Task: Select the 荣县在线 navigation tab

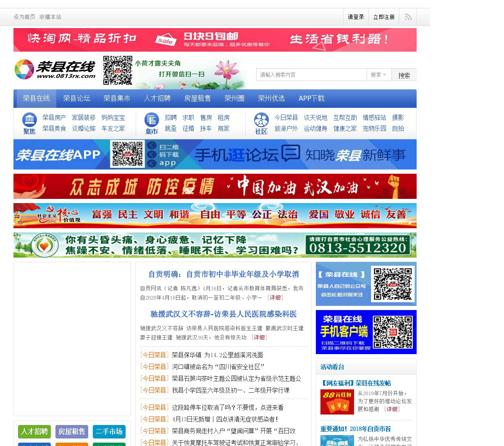Action: pyautogui.click(x=36, y=98)
